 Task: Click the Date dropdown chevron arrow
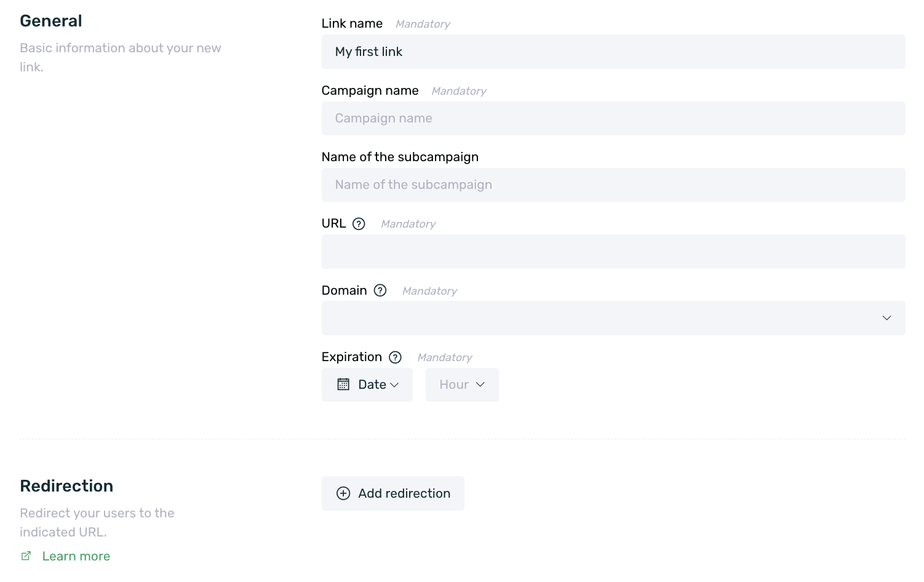(x=394, y=385)
